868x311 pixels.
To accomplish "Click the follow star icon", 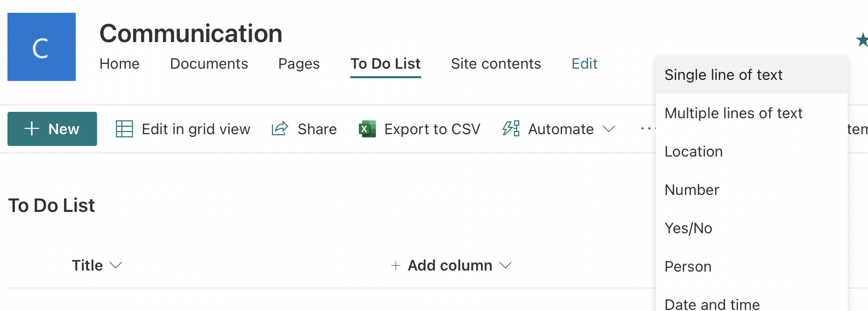I will (x=862, y=40).
